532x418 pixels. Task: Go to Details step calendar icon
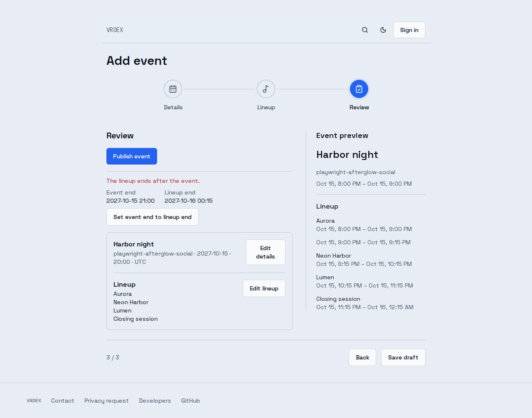point(173,89)
